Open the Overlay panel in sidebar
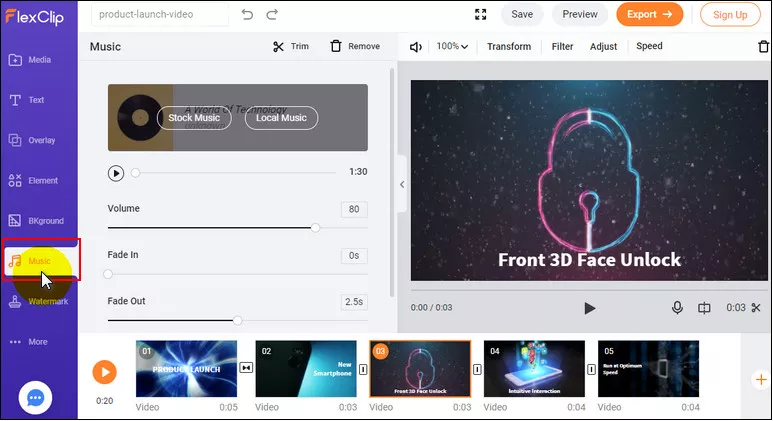 32,140
